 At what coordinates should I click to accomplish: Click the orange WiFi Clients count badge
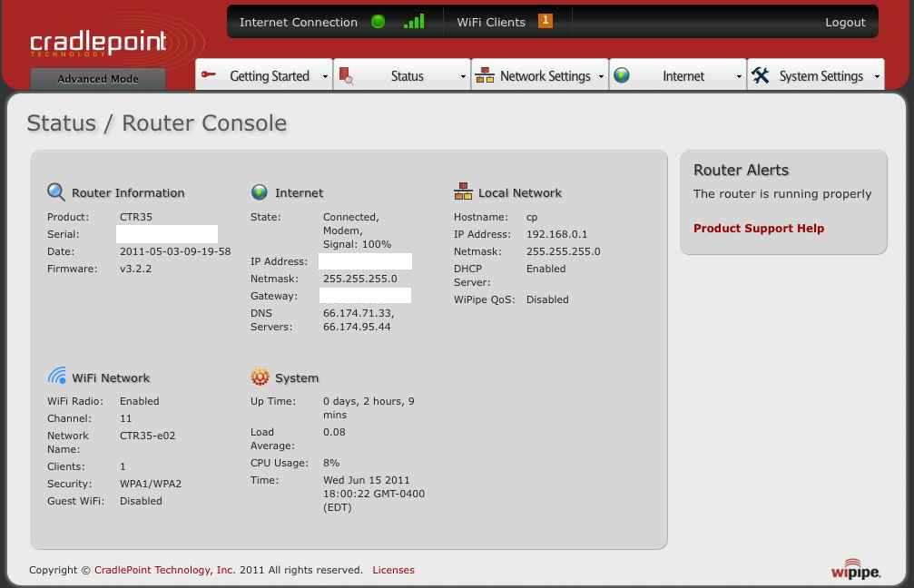pos(545,20)
